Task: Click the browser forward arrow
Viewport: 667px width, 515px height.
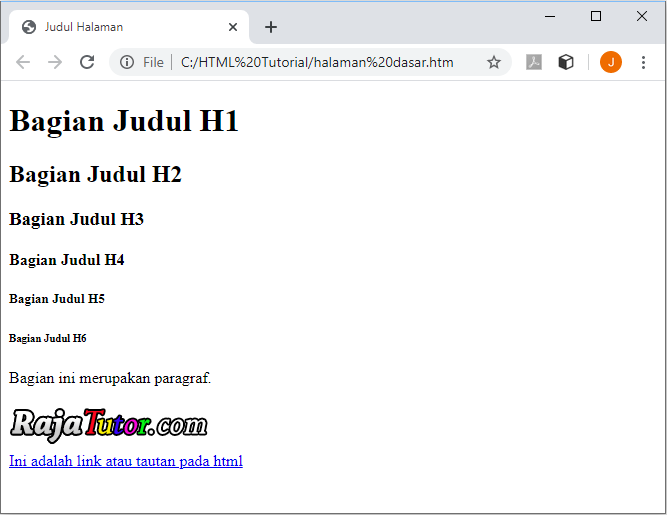Action: coord(55,62)
